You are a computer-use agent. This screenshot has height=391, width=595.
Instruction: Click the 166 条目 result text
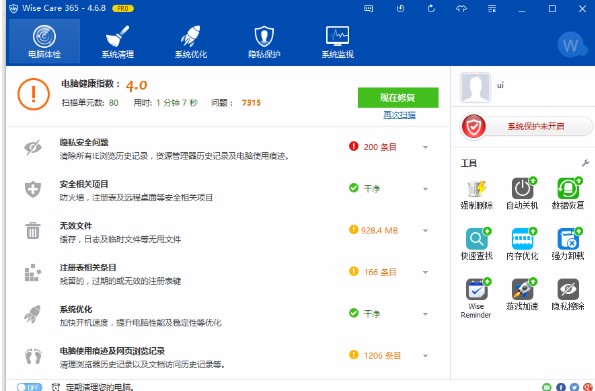[x=380, y=272]
